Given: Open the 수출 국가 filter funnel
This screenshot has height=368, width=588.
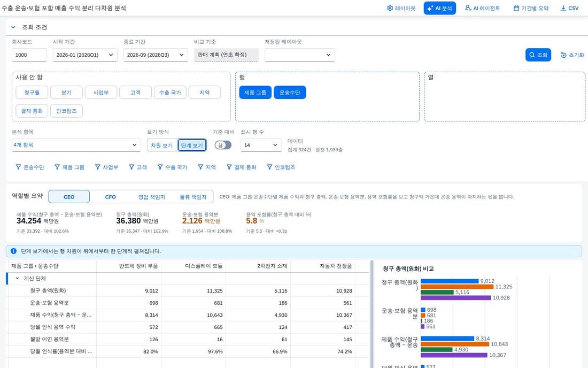Looking at the screenshot, I should coord(160,167).
